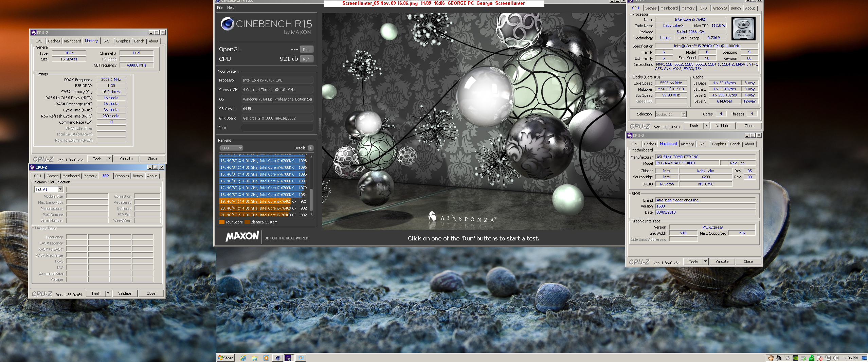
Task: Switch to Bench tab in CPU-Z CPU window
Action: (736, 8)
